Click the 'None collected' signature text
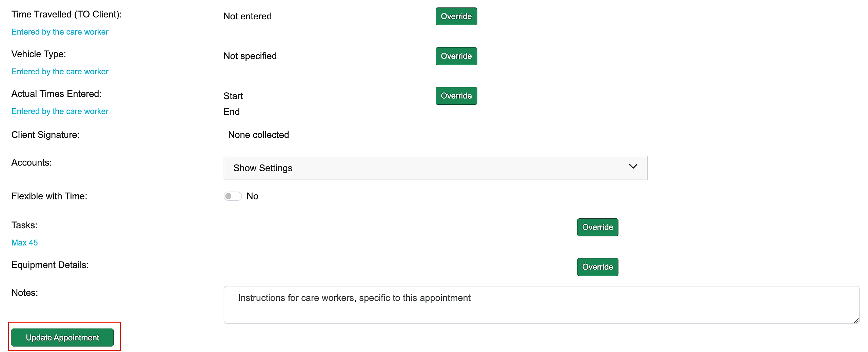This screenshot has width=868, height=352. (x=258, y=135)
